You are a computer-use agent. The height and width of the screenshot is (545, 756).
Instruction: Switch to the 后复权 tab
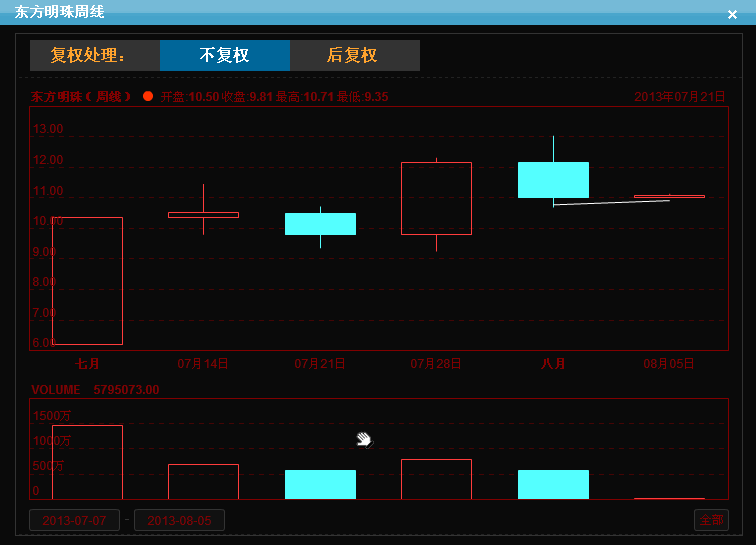(355, 55)
